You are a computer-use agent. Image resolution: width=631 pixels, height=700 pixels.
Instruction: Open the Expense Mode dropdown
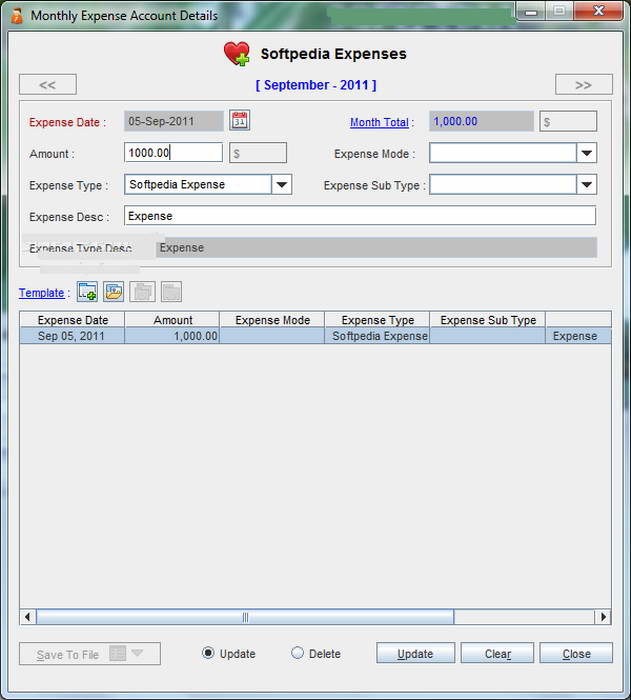pyautogui.click(x=586, y=153)
